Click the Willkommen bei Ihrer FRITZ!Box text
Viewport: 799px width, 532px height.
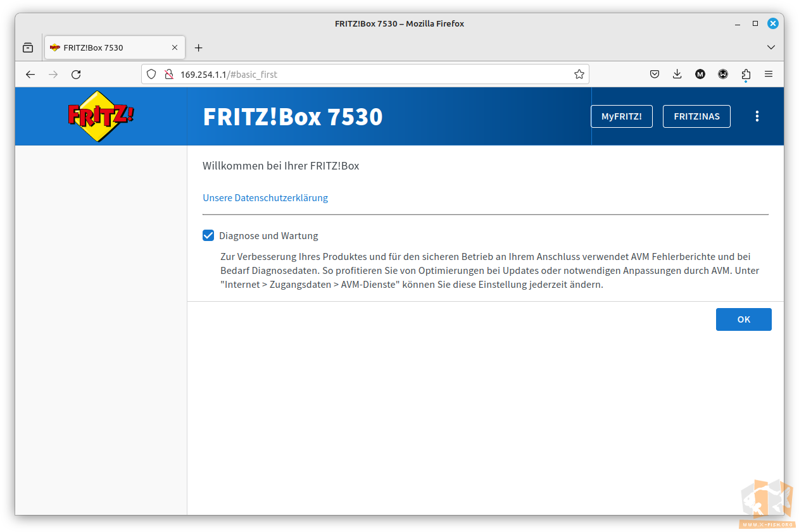(x=280, y=166)
